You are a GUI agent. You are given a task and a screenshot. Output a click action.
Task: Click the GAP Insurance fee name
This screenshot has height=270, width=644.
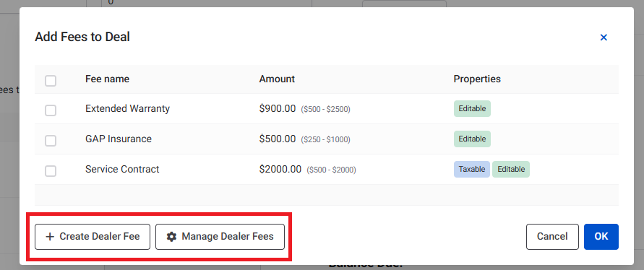pos(119,139)
